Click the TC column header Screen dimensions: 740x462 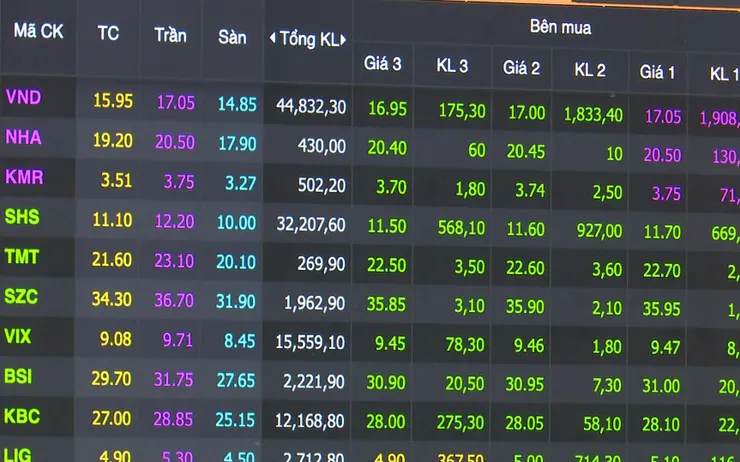pos(108,33)
